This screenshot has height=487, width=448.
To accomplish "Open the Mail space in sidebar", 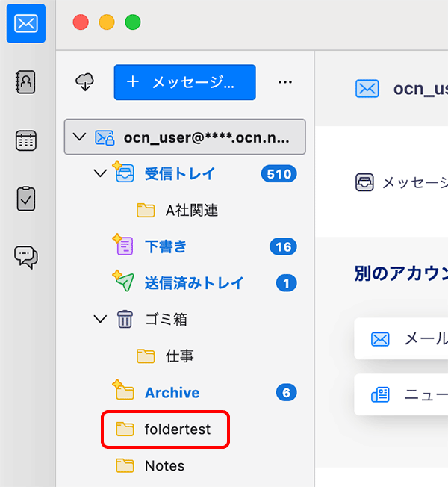I will (x=25, y=24).
